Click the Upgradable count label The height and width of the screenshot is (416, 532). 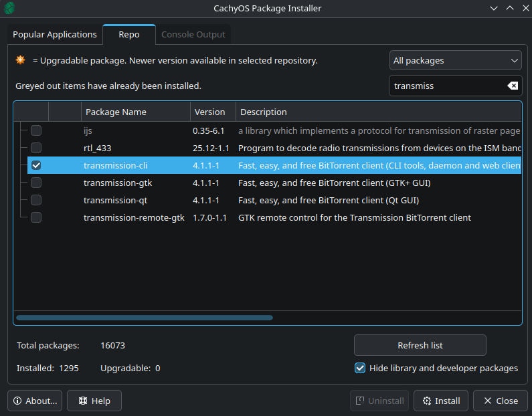(x=126, y=369)
